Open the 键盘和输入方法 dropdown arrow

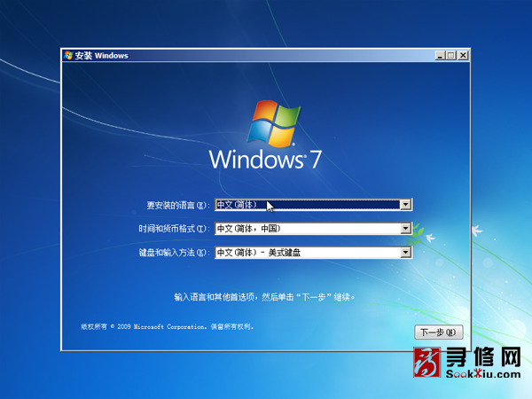pyautogui.click(x=405, y=252)
